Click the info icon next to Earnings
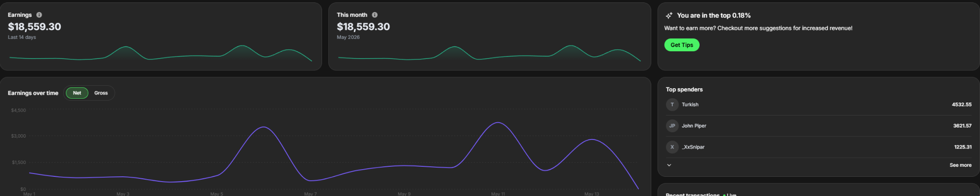Image resolution: width=980 pixels, height=196 pixels. point(39,15)
